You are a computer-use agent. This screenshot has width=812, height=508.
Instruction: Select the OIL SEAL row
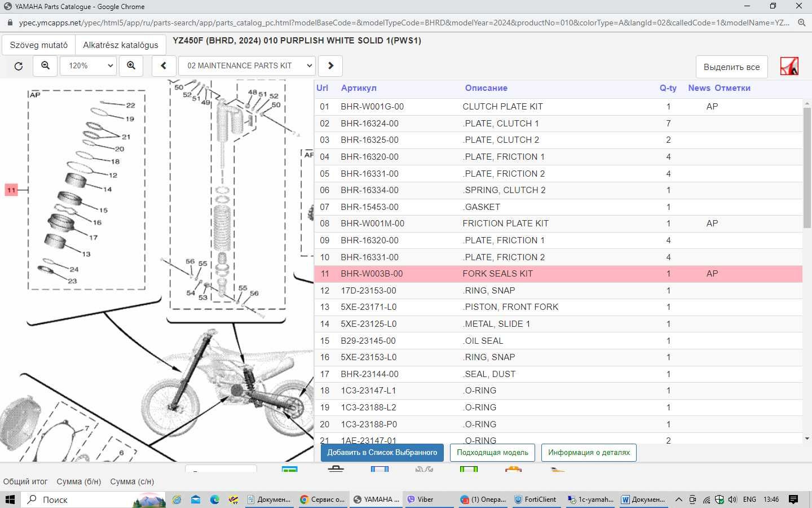pyautogui.click(x=558, y=341)
